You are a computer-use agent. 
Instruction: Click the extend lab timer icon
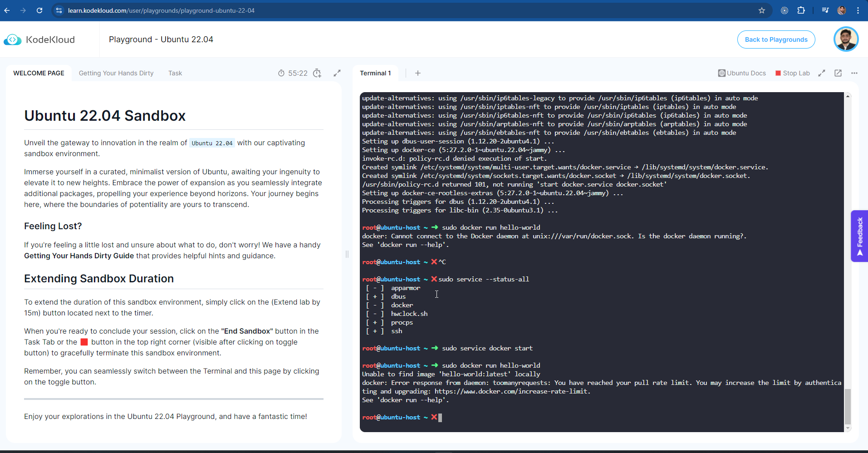coord(317,73)
